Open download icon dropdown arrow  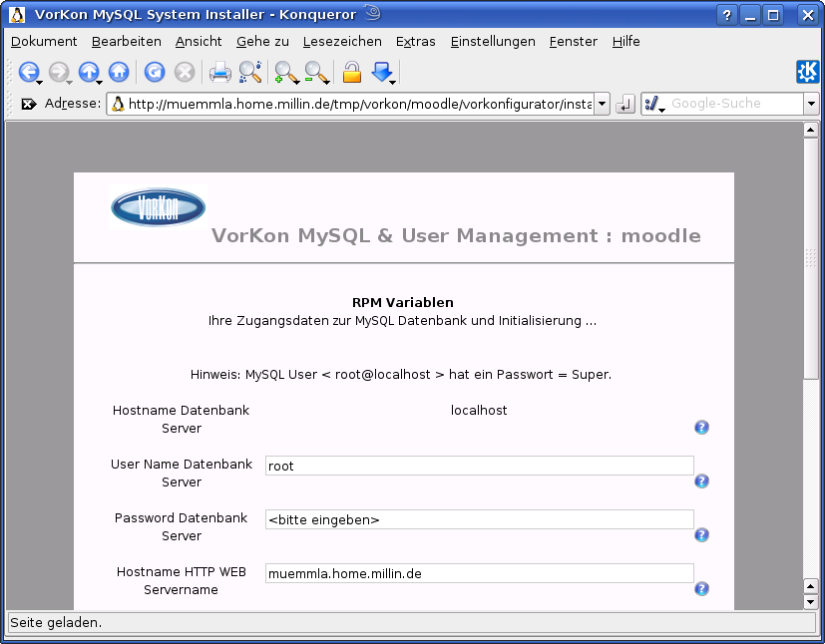click(393, 82)
